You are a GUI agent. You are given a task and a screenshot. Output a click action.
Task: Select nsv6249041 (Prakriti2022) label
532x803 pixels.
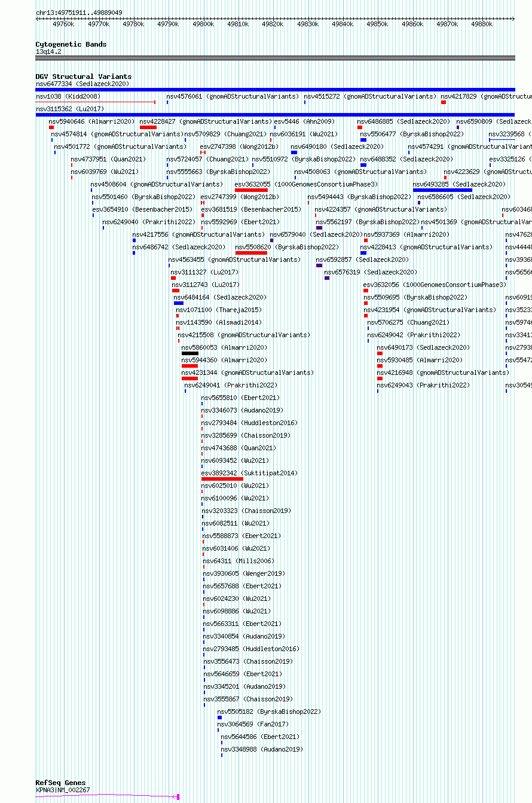[x=231, y=385]
